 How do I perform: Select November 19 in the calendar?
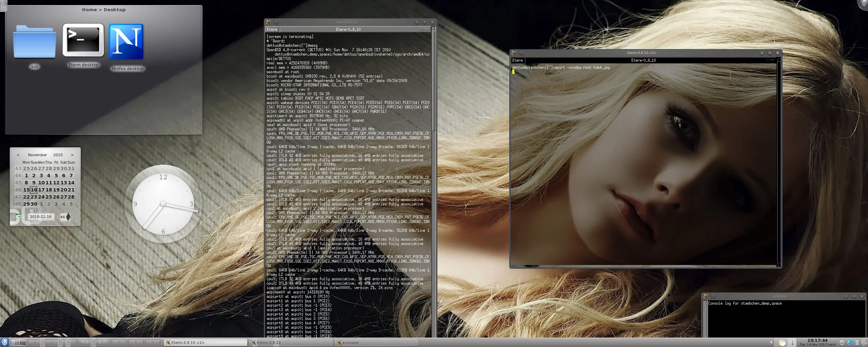click(56, 190)
